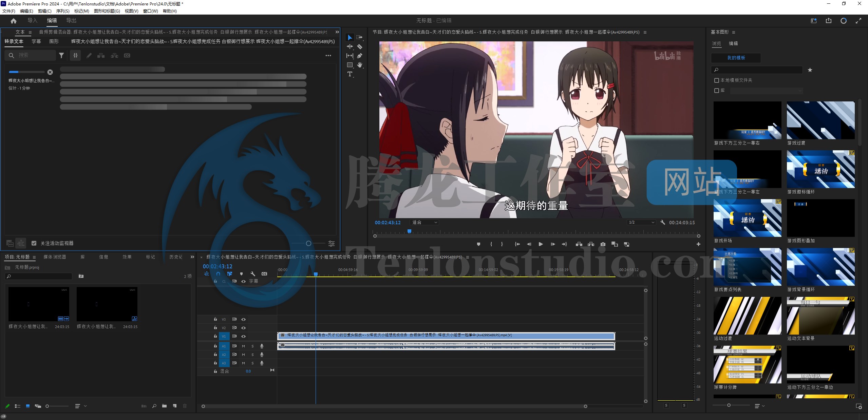868x420 pixels.
Task: Toggle subtitle track visibility eye
Action: tap(243, 281)
